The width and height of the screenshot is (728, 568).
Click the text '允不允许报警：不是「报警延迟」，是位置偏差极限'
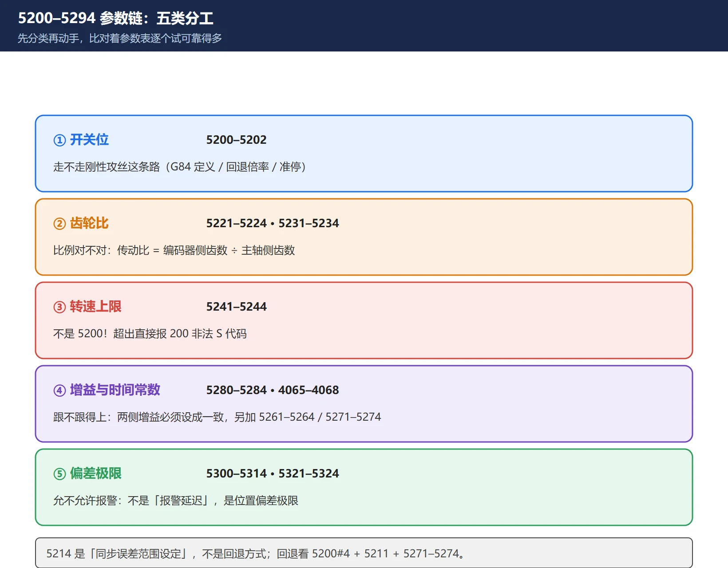click(176, 501)
